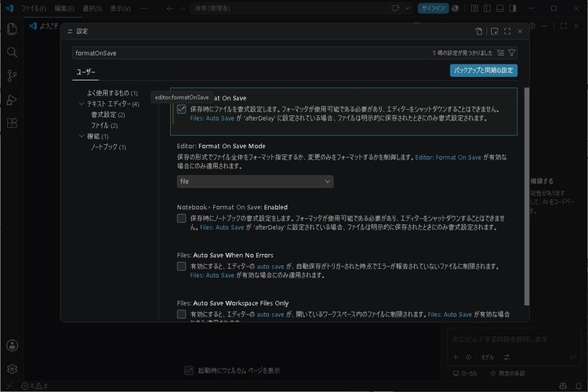The height and width of the screenshot is (392, 588).
Task: Click remote window indicator in status bar
Action: pyautogui.click(x=9, y=386)
